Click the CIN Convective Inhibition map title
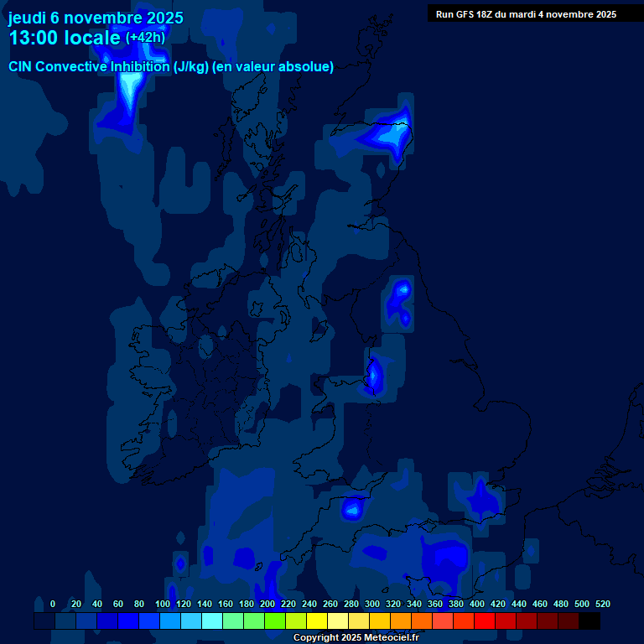 (171, 67)
